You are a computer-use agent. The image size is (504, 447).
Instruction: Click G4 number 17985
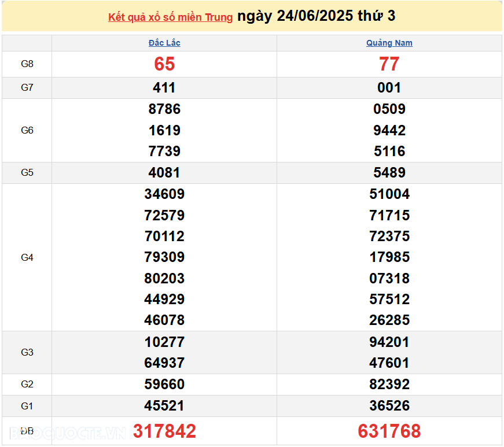(x=389, y=257)
